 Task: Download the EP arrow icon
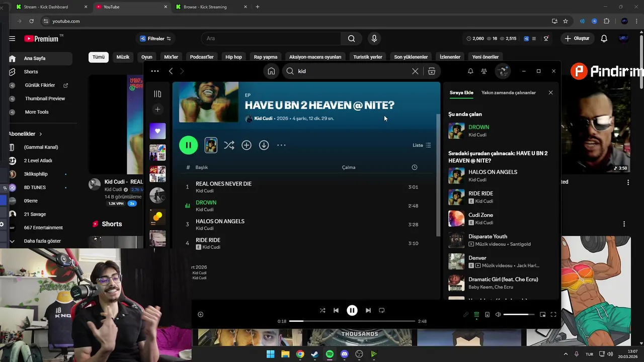point(264,145)
